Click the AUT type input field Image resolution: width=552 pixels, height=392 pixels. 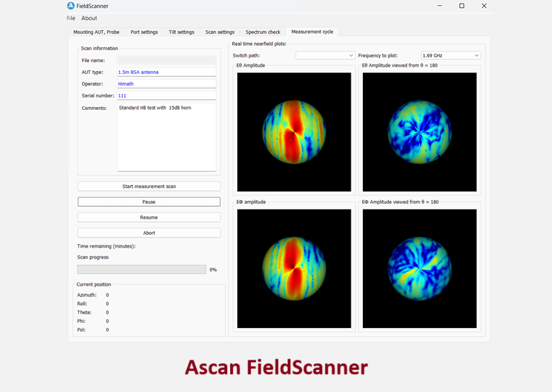click(x=166, y=73)
